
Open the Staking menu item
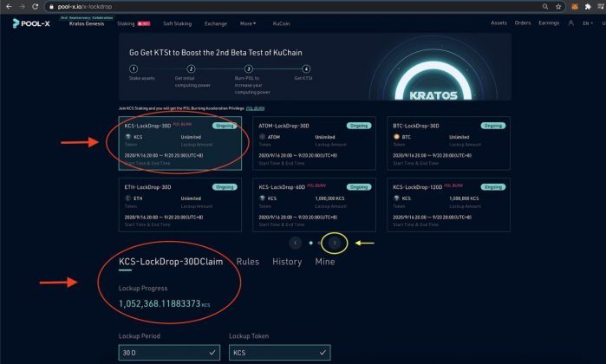pos(126,23)
